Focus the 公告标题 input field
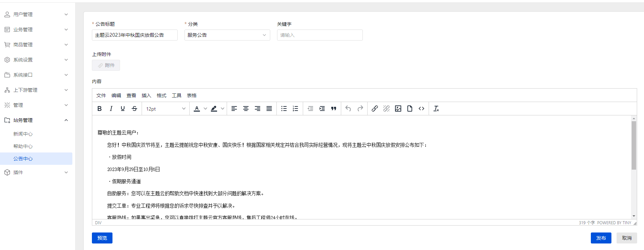This screenshot has height=250, width=644. 135,35
